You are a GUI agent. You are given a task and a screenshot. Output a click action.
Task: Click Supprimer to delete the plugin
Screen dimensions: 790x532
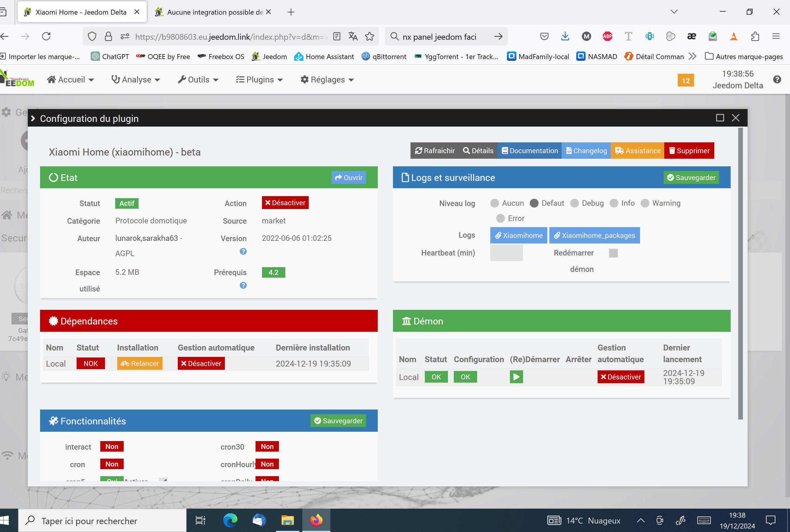(x=689, y=151)
